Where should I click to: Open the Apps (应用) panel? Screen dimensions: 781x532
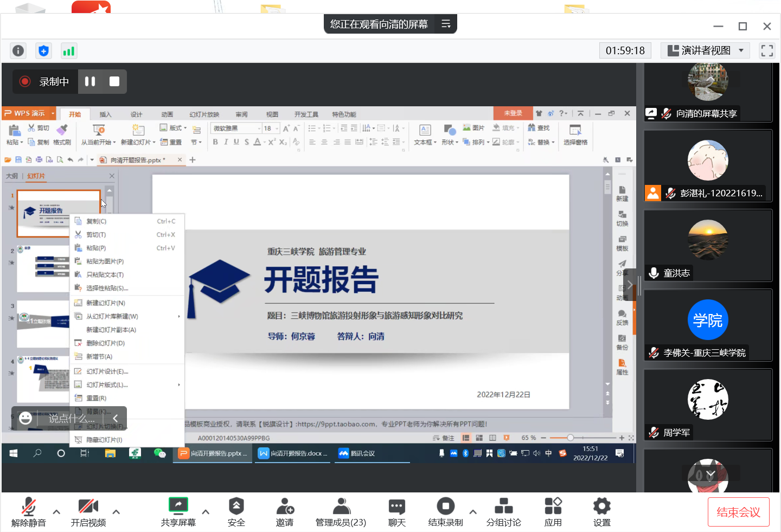[x=553, y=512]
